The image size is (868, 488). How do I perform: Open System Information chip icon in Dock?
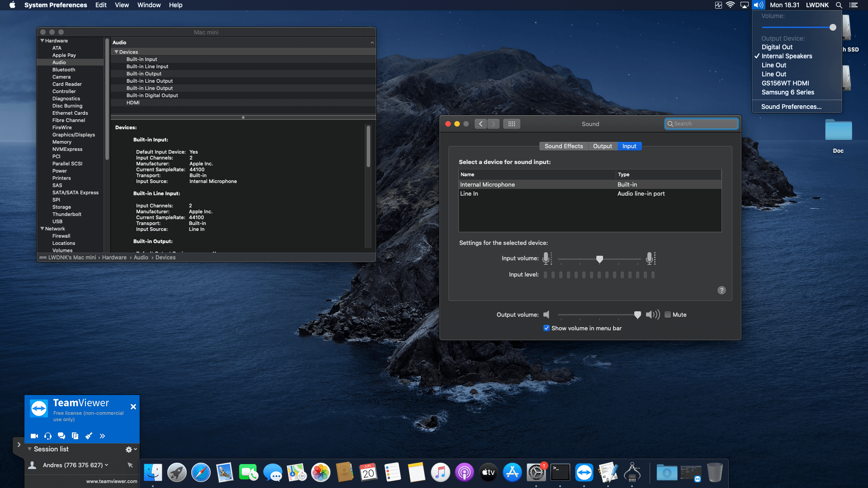pyautogui.click(x=632, y=473)
